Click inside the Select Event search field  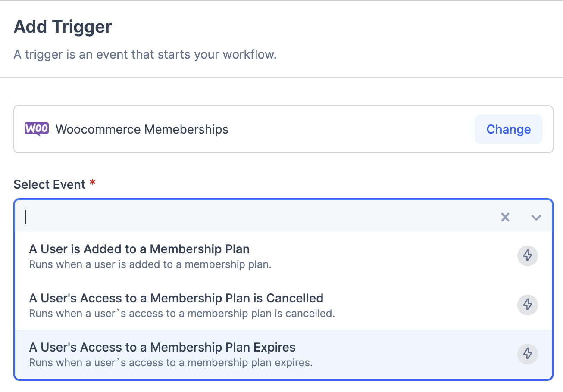coord(172,217)
